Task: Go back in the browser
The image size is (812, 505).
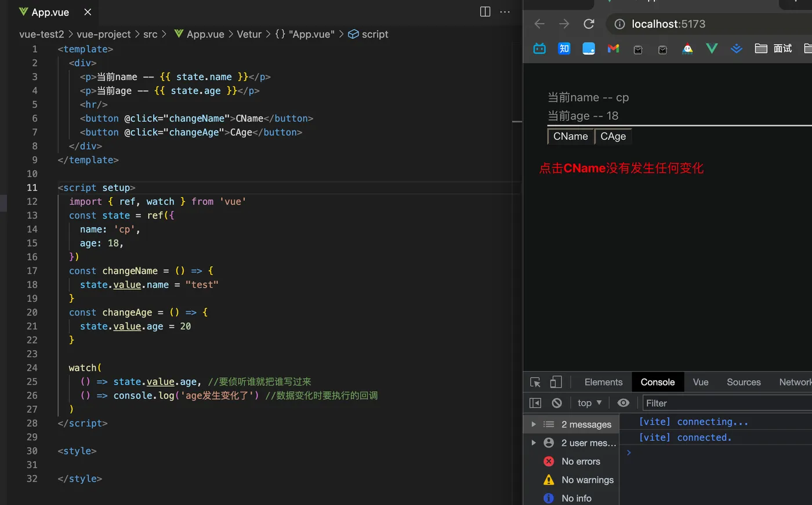Action: [539, 24]
